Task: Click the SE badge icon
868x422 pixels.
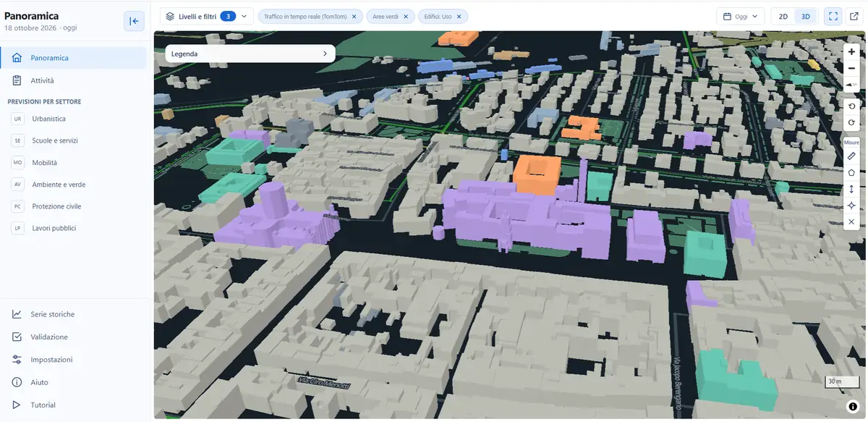Action: 17,140
